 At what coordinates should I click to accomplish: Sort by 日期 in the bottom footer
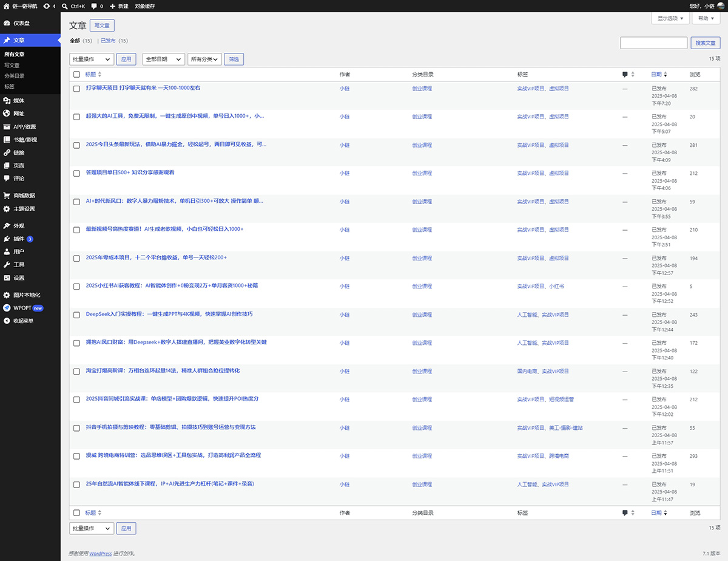tap(656, 513)
